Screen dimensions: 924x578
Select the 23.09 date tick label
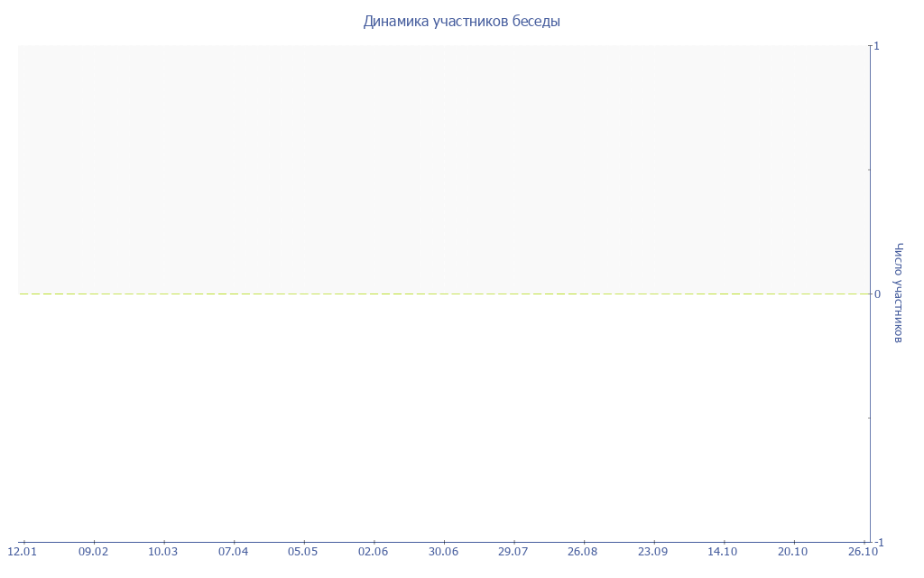click(x=652, y=552)
